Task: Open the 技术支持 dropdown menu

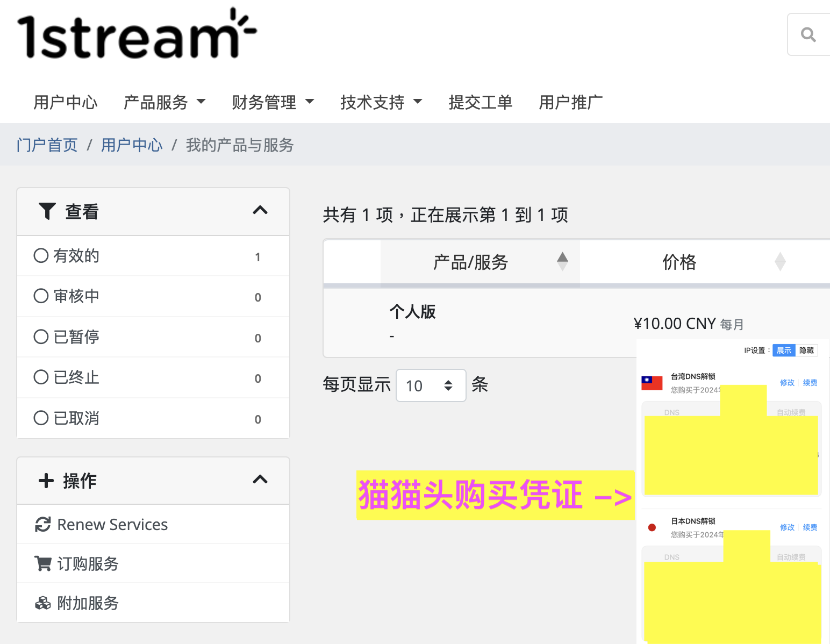Action: point(382,102)
